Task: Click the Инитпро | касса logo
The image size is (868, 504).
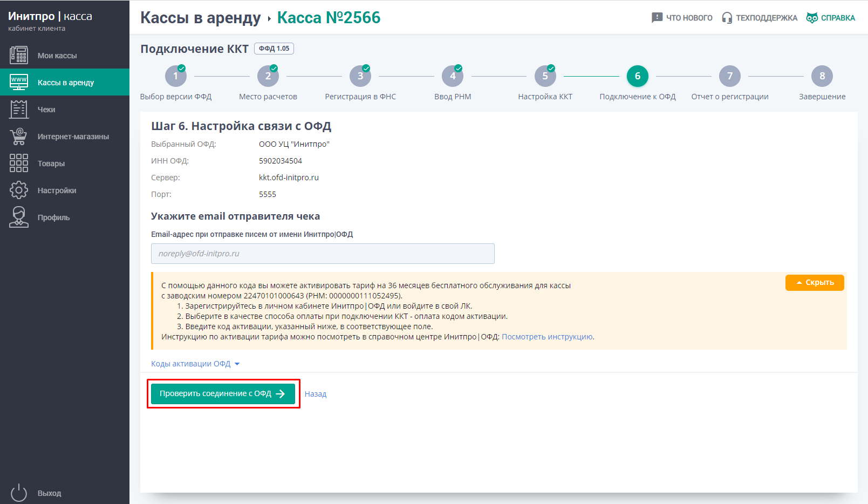Action: 50,16
